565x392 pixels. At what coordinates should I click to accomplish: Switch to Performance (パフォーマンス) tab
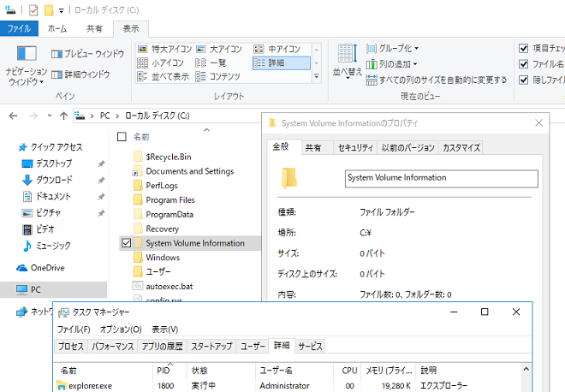pos(113,347)
